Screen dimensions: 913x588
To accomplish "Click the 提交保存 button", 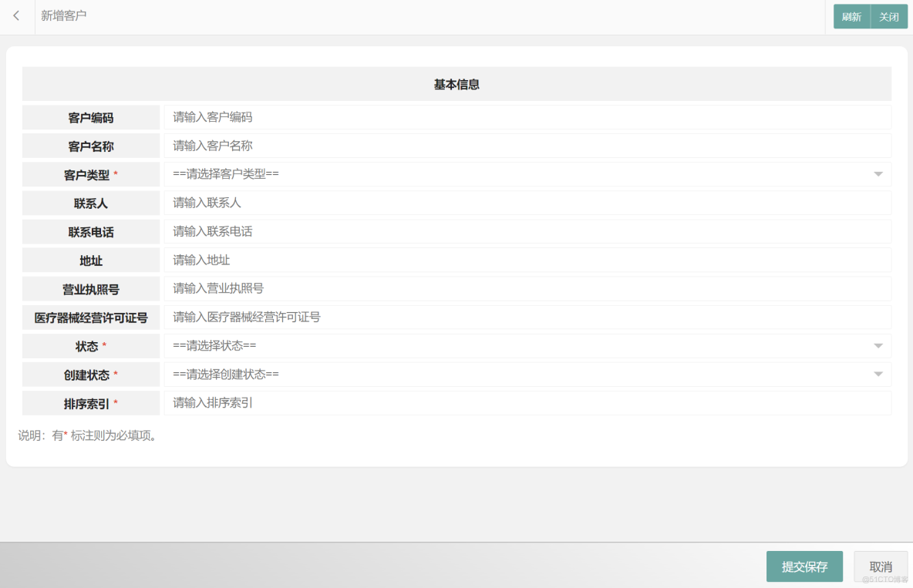I will [x=804, y=566].
